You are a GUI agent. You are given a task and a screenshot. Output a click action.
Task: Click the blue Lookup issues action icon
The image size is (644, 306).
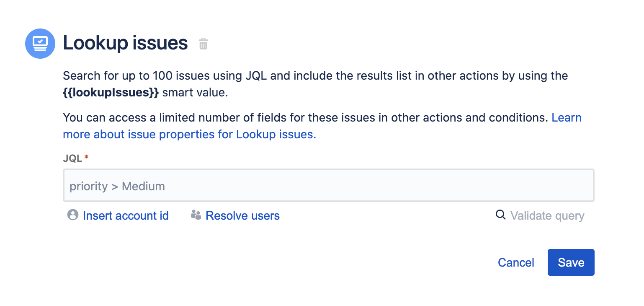coord(40,44)
